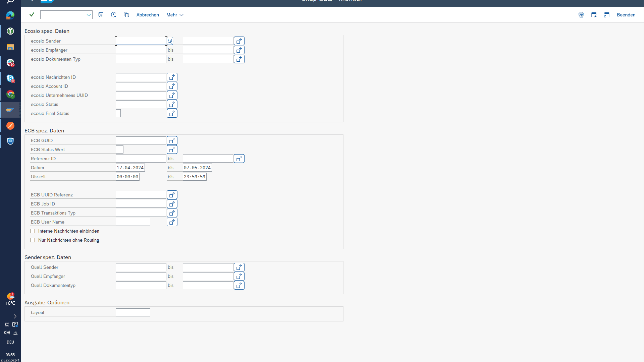Click the save as variant icon

(x=101, y=15)
